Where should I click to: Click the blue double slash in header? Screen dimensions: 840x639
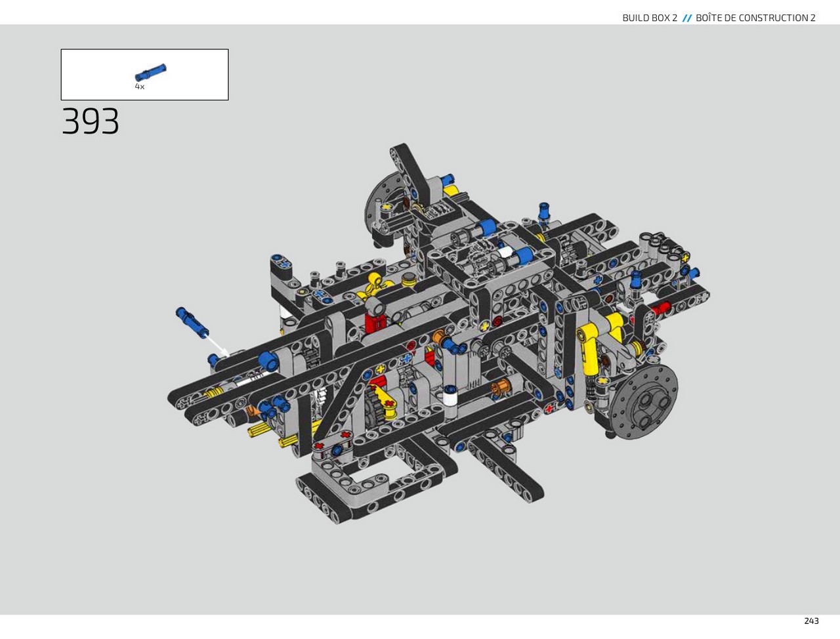click(687, 18)
